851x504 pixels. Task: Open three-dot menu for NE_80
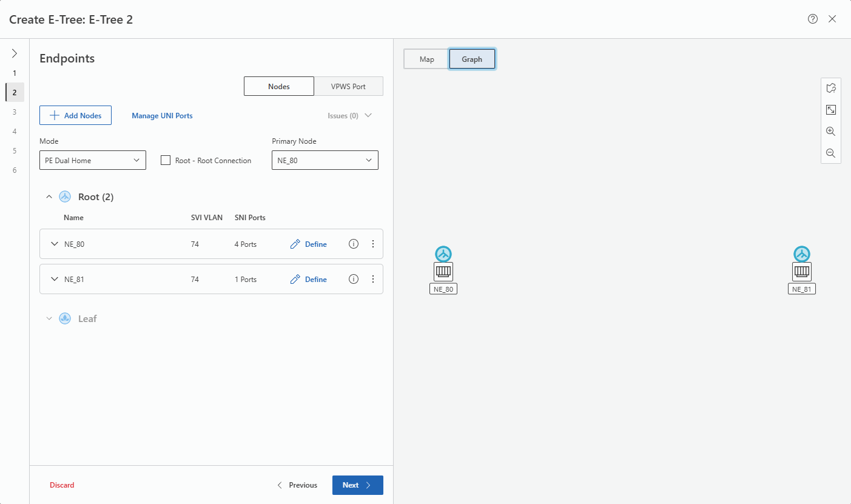pyautogui.click(x=373, y=244)
